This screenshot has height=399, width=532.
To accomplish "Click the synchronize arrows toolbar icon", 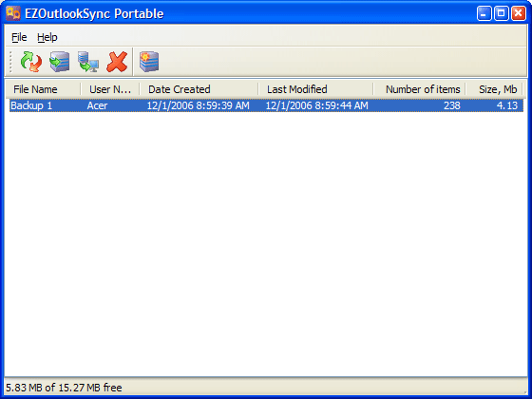I will (31, 62).
